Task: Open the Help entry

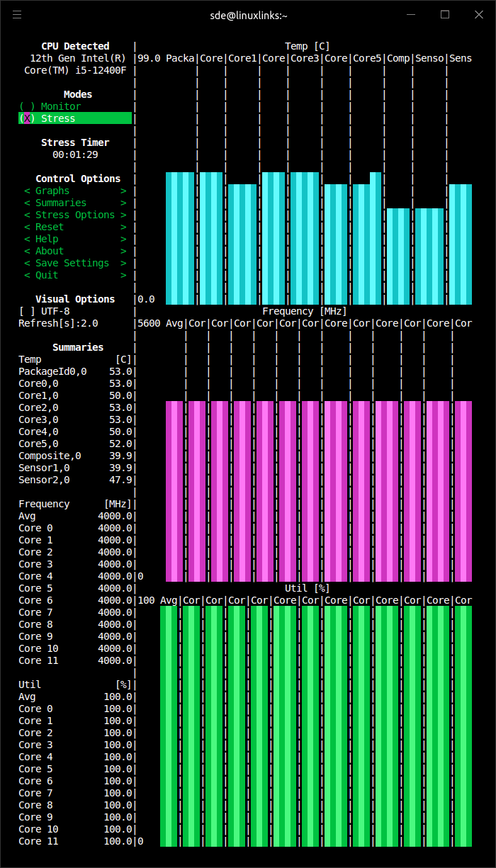Action: tap(75, 239)
